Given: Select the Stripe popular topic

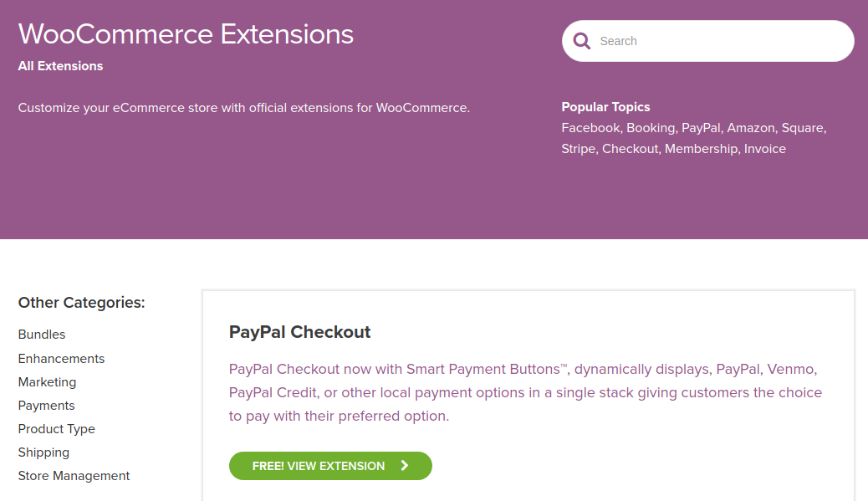Looking at the screenshot, I should point(578,149).
